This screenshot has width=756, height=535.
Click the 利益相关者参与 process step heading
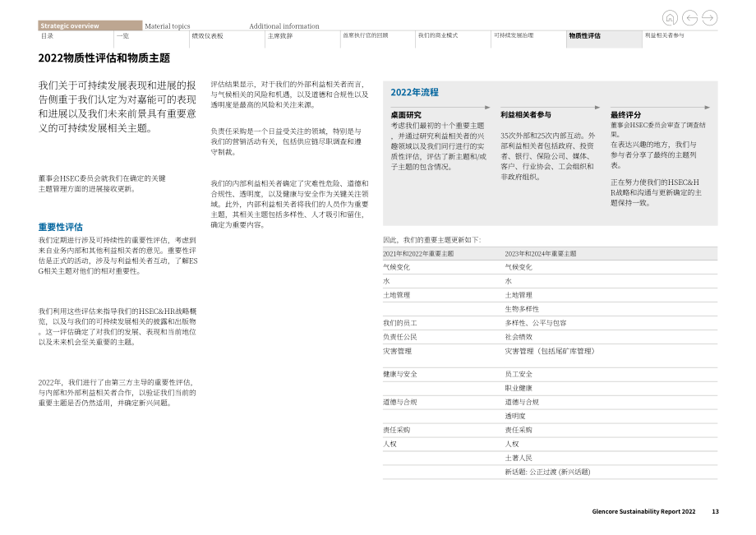(x=526, y=115)
